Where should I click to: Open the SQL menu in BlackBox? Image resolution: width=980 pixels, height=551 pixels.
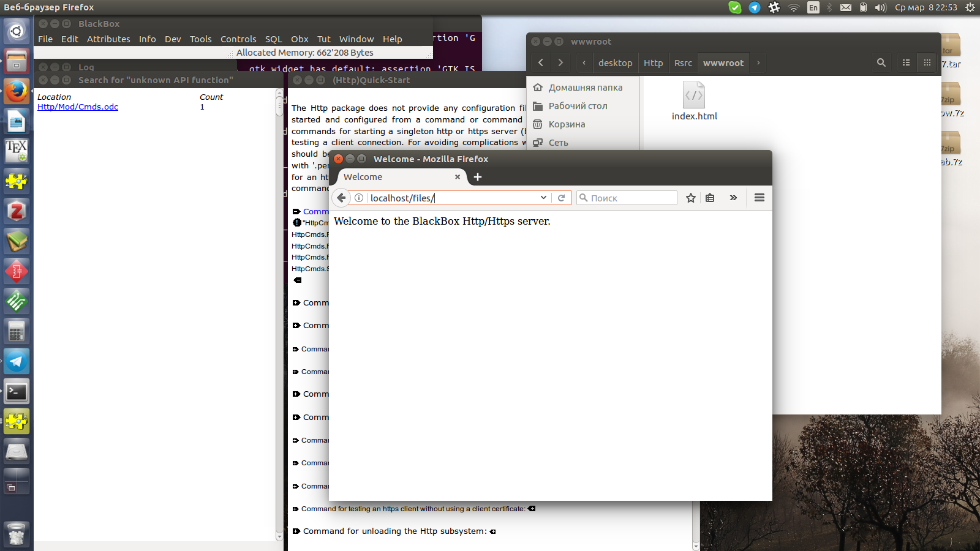click(273, 39)
